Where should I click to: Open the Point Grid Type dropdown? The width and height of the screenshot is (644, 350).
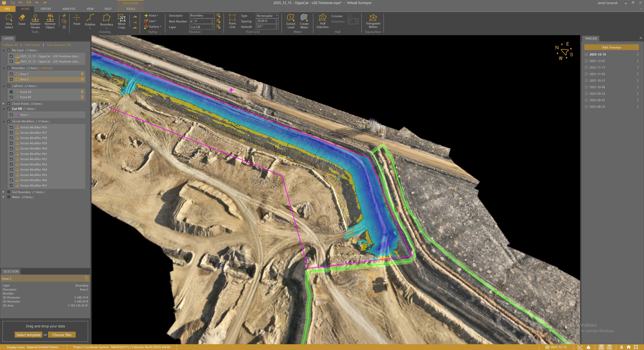coord(267,15)
